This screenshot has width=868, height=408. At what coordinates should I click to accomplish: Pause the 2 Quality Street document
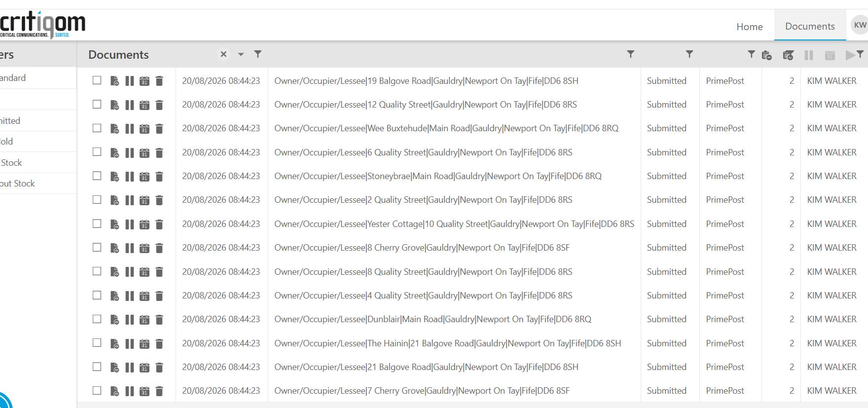pos(129,200)
